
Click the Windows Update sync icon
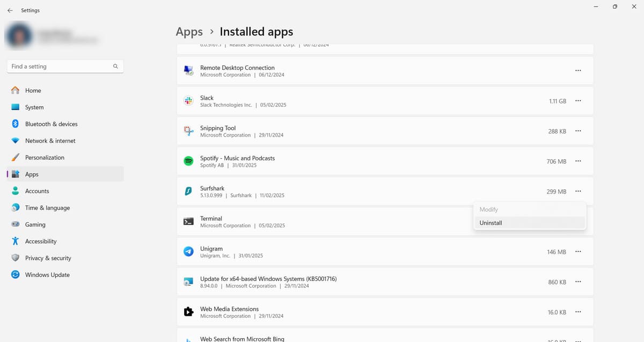(x=15, y=274)
